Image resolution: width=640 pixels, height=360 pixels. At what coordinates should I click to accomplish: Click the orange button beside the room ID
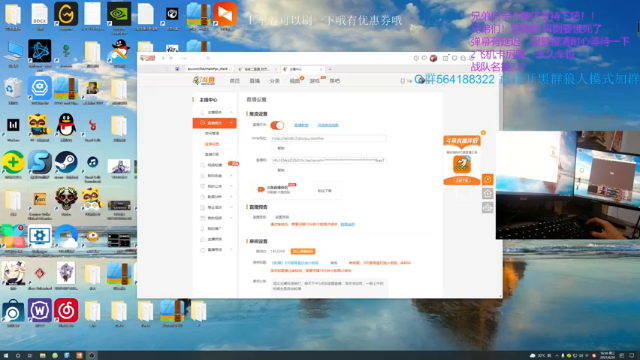pyautogui.click(x=303, y=251)
